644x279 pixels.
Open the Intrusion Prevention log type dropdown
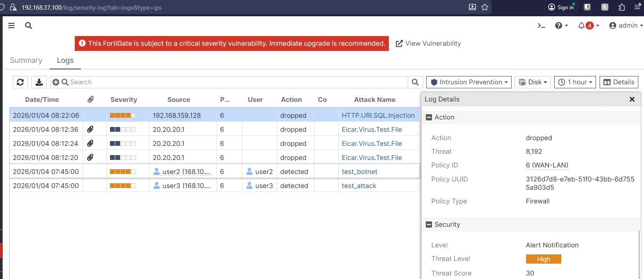(x=468, y=82)
